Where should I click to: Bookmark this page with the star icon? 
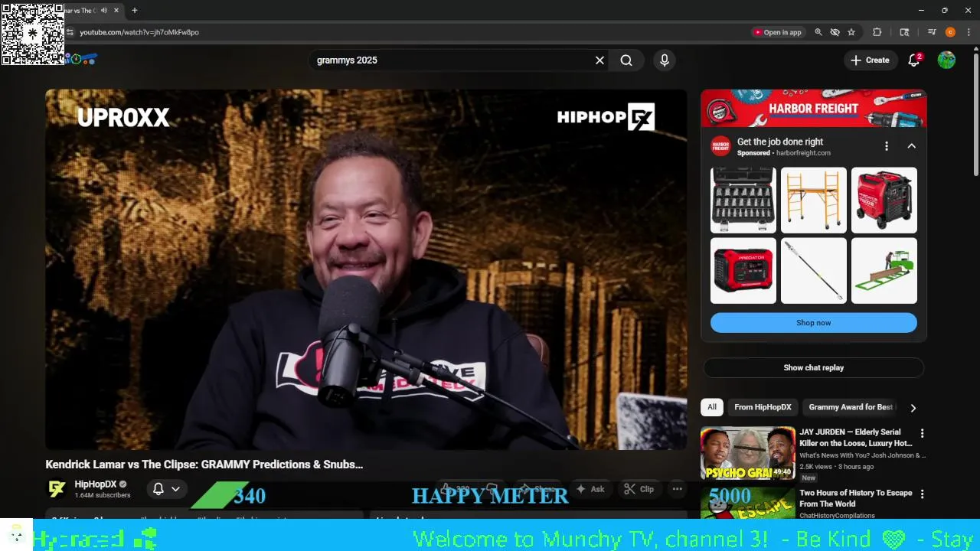click(x=851, y=32)
